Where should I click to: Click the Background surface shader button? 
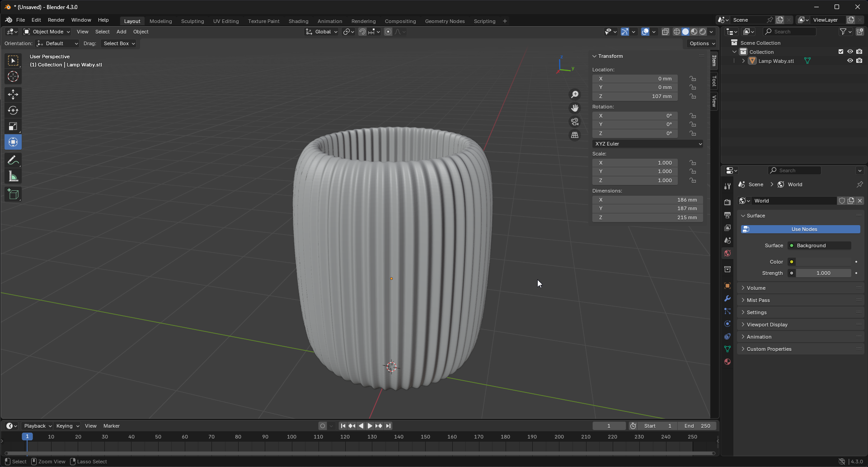pyautogui.click(x=819, y=245)
